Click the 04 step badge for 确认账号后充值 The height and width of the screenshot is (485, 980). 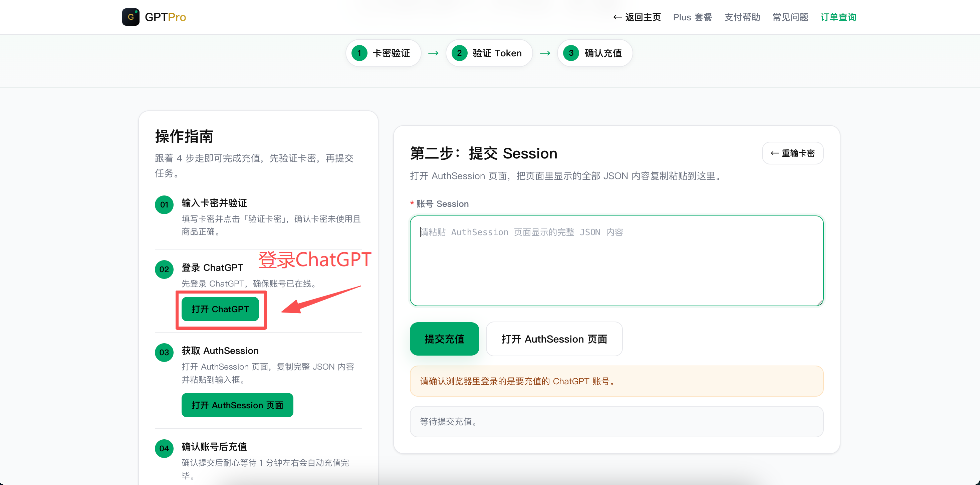point(164,449)
